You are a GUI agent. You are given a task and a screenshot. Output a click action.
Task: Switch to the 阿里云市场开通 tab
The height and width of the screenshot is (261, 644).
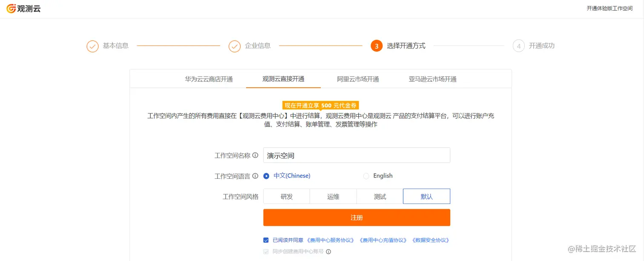(358, 79)
